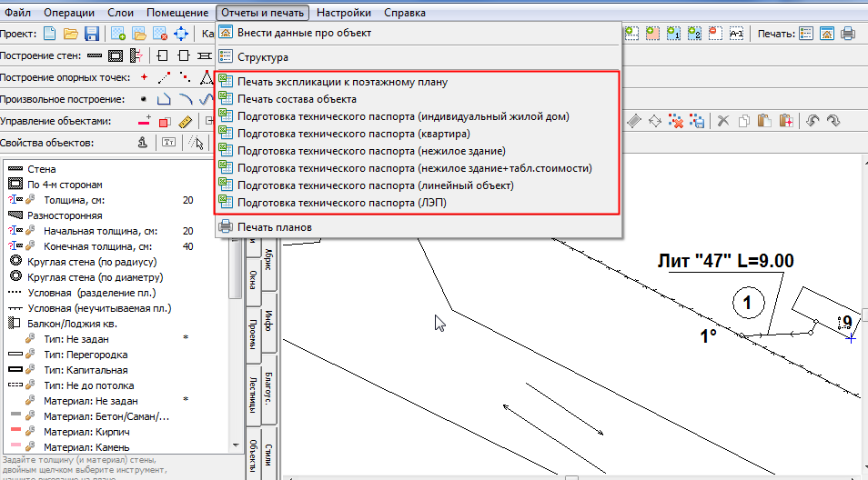The width and height of the screenshot is (868, 480).
Task: Select passport preparation for квартира
Action: coord(419,134)
